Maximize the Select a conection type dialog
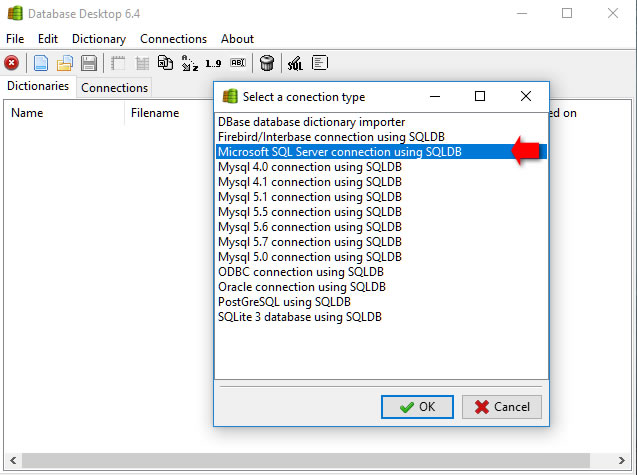This screenshot has height=475, width=637. (x=480, y=96)
